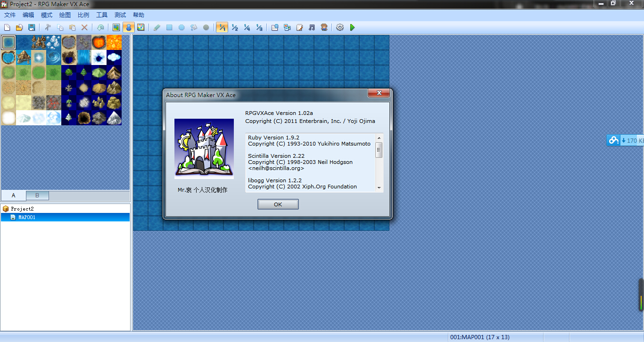Open the 比例 menu
644x342 pixels.
pyautogui.click(x=83, y=15)
